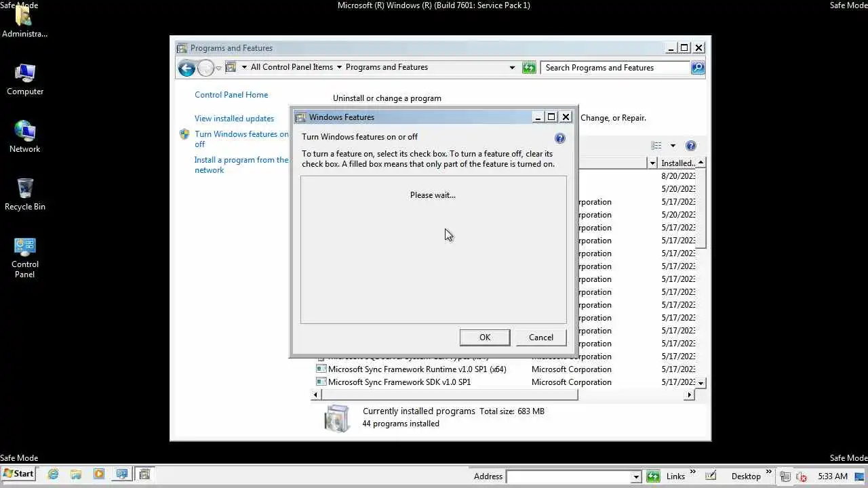Click the horizontal scrollbar right arrow
Image resolution: width=868 pixels, height=488 pixels.
click(x=690, y=394)
